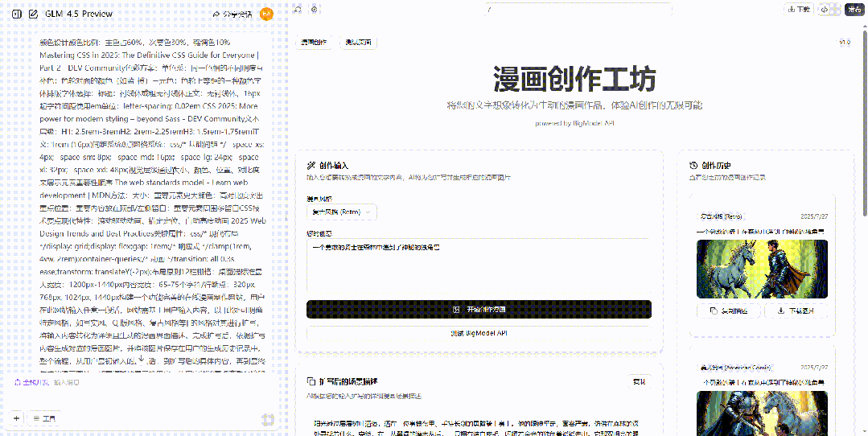Click the orange user avatar
Image resolution: width=868 pixels, height=436 pixels.
pos(267,14)
